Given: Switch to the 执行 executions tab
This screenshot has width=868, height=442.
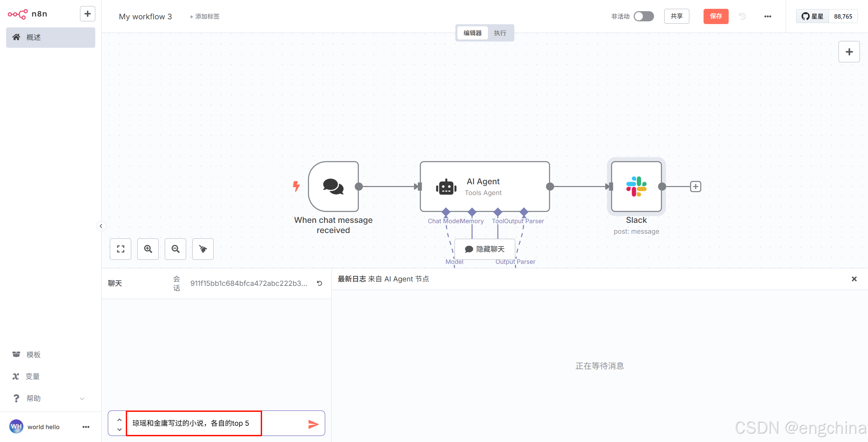Looking at the screenshot, I should [x=500, y=33].
